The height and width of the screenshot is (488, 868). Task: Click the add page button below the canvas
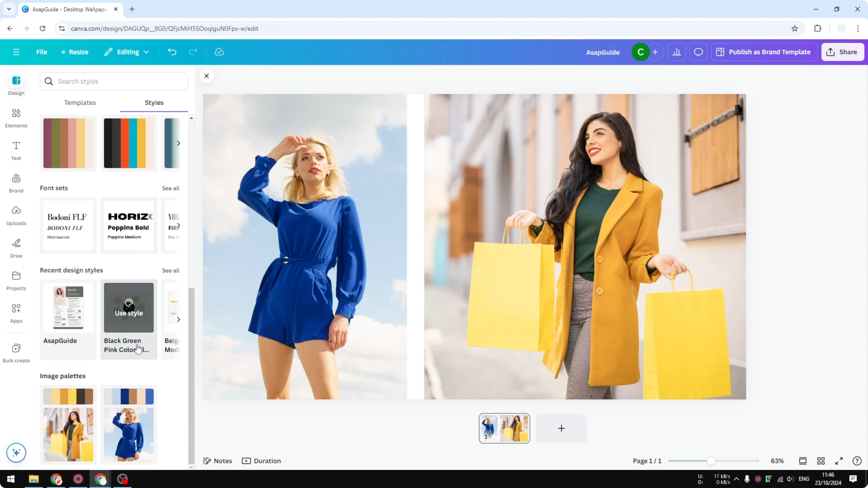(561, 428)
